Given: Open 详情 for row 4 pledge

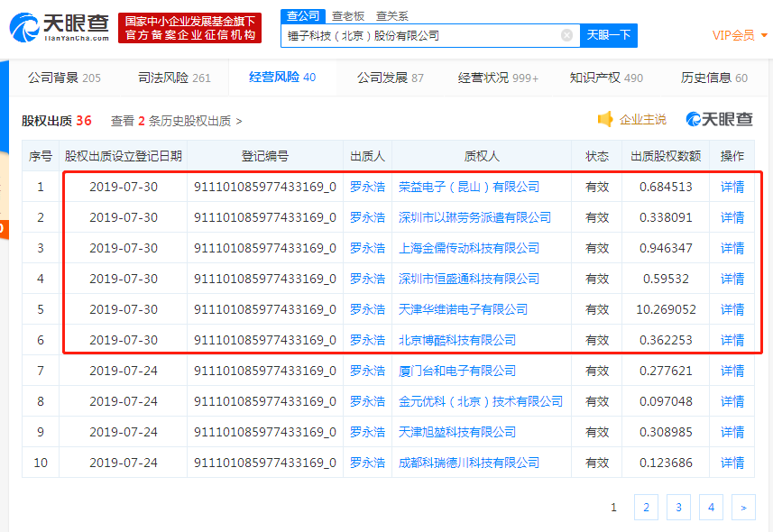Looking at the screenshot, I should 732,279.
